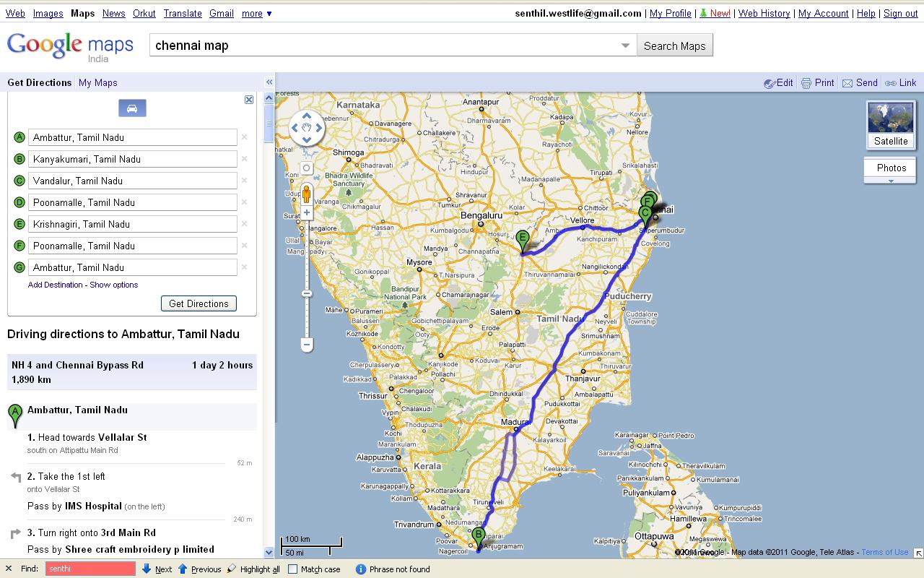Remove the Vandalur destination with its X
924x578 pixels.
(245, 181)
